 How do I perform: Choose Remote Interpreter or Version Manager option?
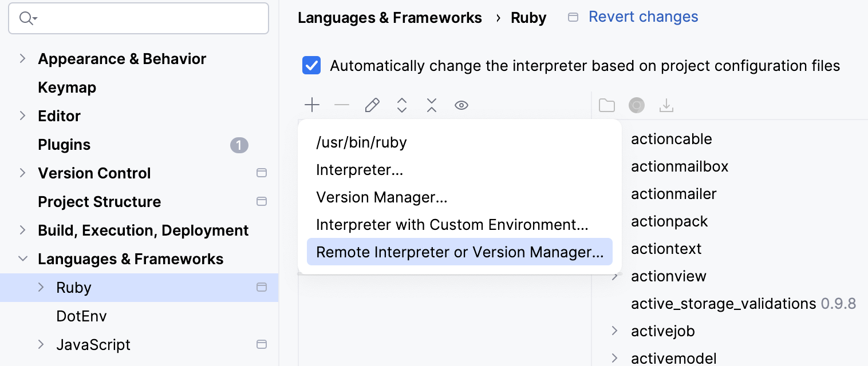tap(460, 252)
